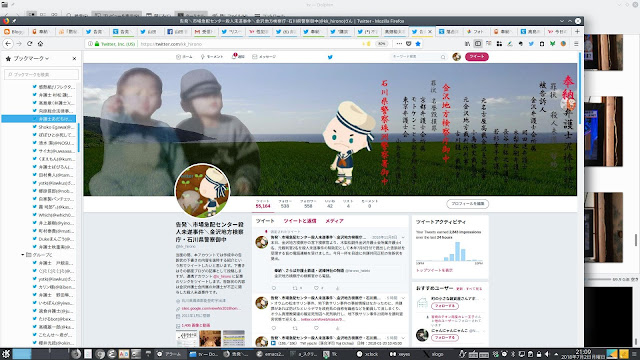Click プロフィールを編集 button

(467, 204)
